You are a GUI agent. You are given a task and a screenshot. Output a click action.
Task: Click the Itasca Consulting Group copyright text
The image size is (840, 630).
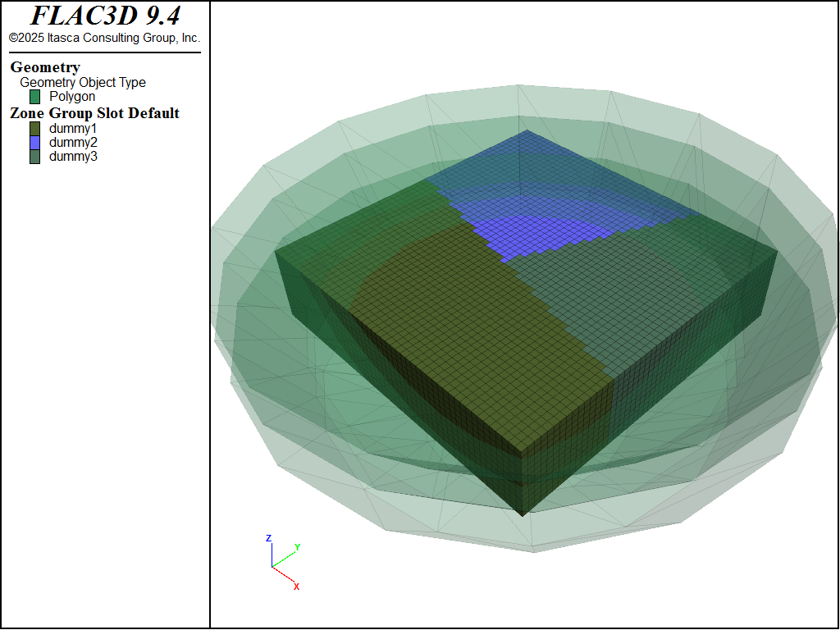[x=104, y=38]
